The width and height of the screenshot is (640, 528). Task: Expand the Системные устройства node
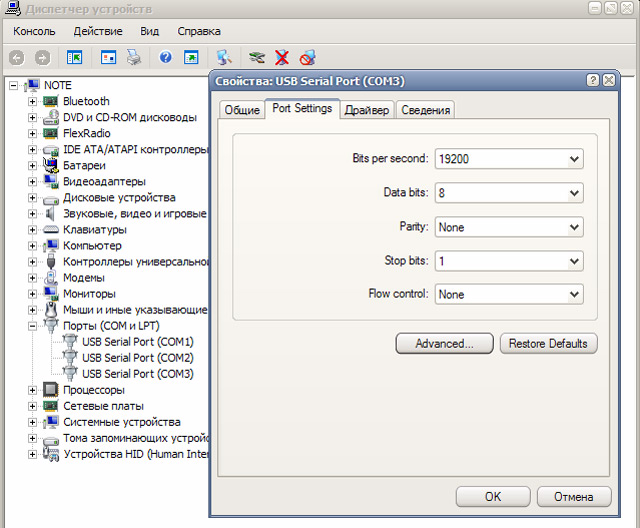(32, 422)
